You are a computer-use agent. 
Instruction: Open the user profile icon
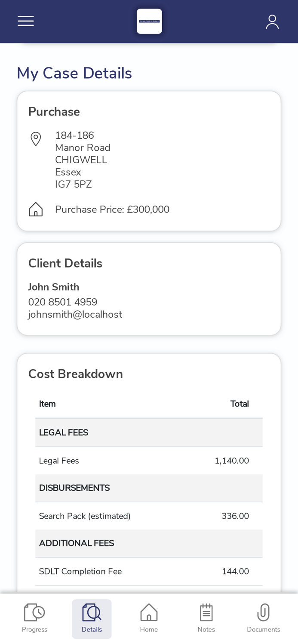coord(272,21)
